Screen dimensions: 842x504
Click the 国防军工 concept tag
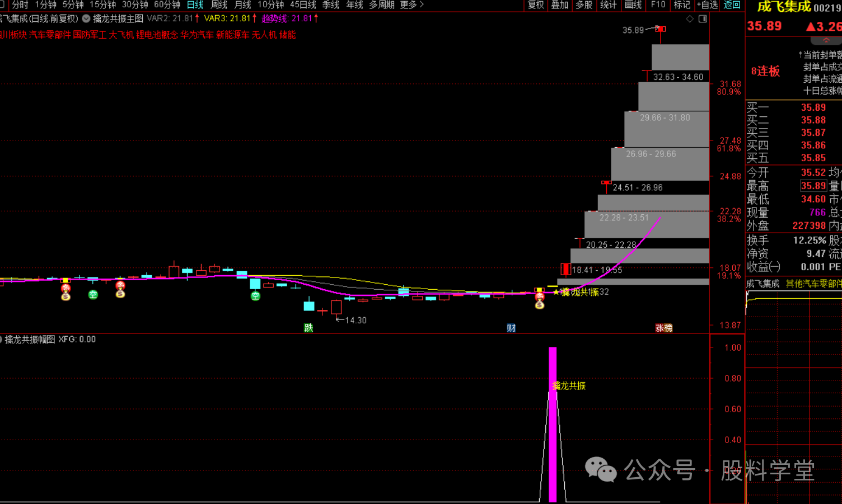[90, 35]
